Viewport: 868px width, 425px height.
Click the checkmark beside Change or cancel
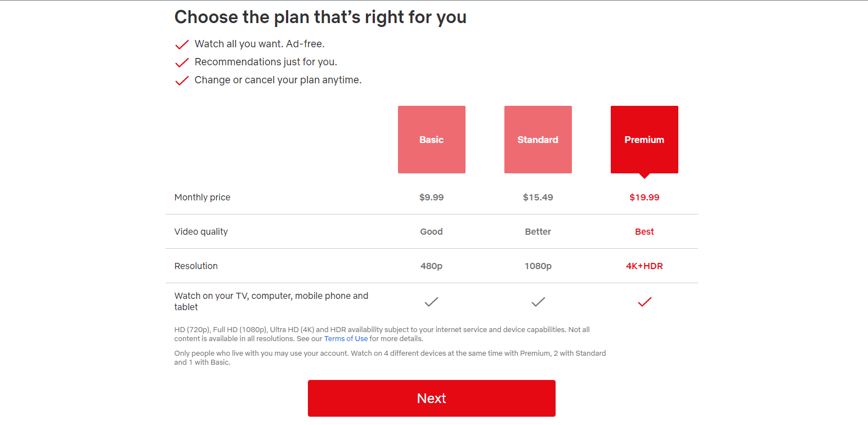[182, 80]
